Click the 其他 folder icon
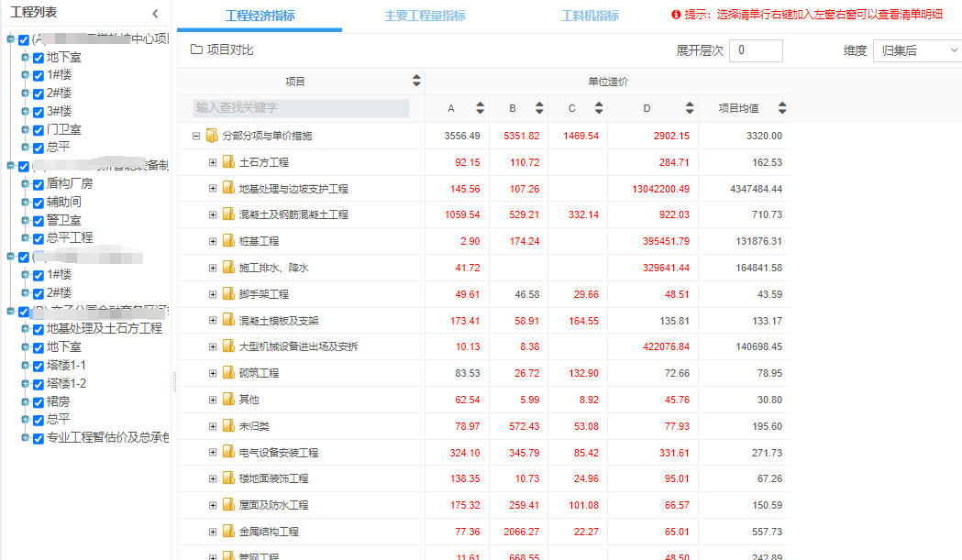 (x=228, y=400)
